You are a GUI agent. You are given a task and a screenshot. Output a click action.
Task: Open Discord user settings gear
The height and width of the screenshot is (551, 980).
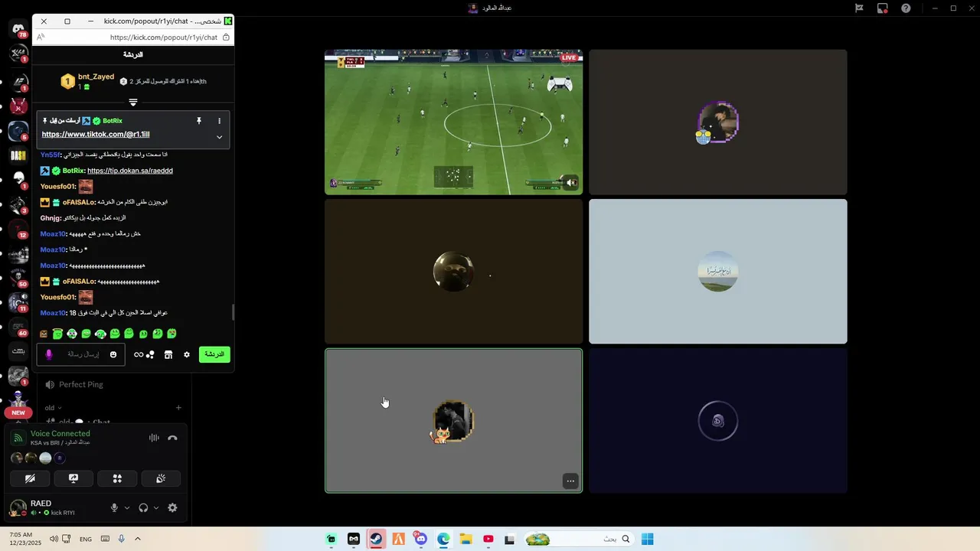click(172, 507)
